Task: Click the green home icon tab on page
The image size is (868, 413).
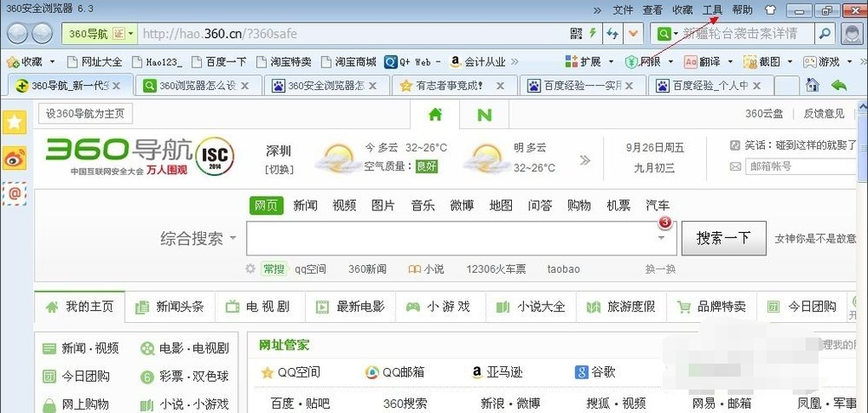Action: [435, 114]
